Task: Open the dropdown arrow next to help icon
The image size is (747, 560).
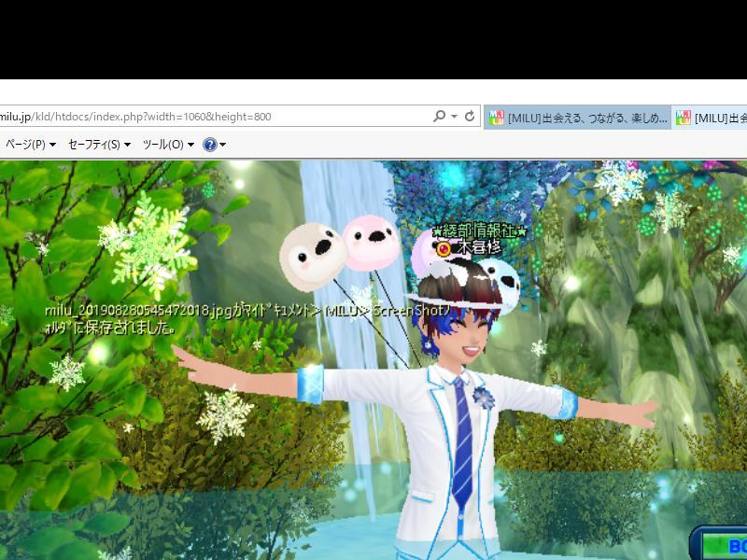Action: (x=223, y=145)
